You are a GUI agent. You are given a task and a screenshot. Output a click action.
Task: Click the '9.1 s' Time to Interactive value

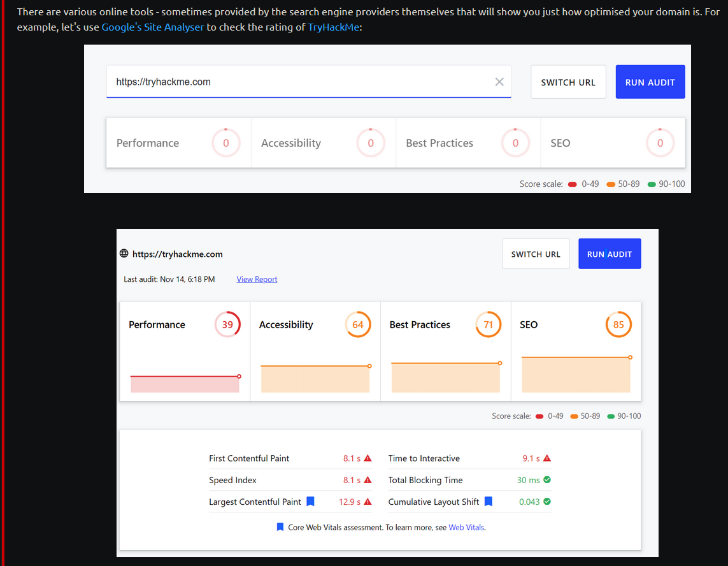[x=531, y=458]
